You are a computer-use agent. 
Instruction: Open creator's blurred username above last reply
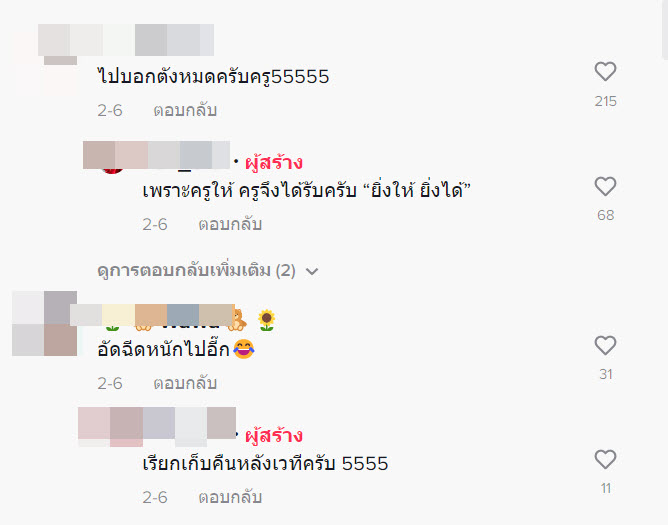(x=157, y=424)
